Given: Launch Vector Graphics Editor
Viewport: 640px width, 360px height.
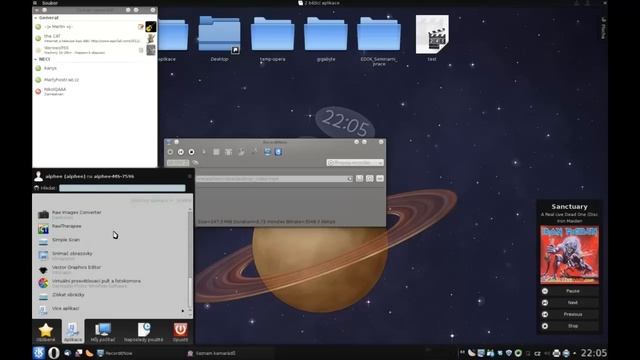Looking at the screenshot, I should pyautogui.click(x=110, y=269).
